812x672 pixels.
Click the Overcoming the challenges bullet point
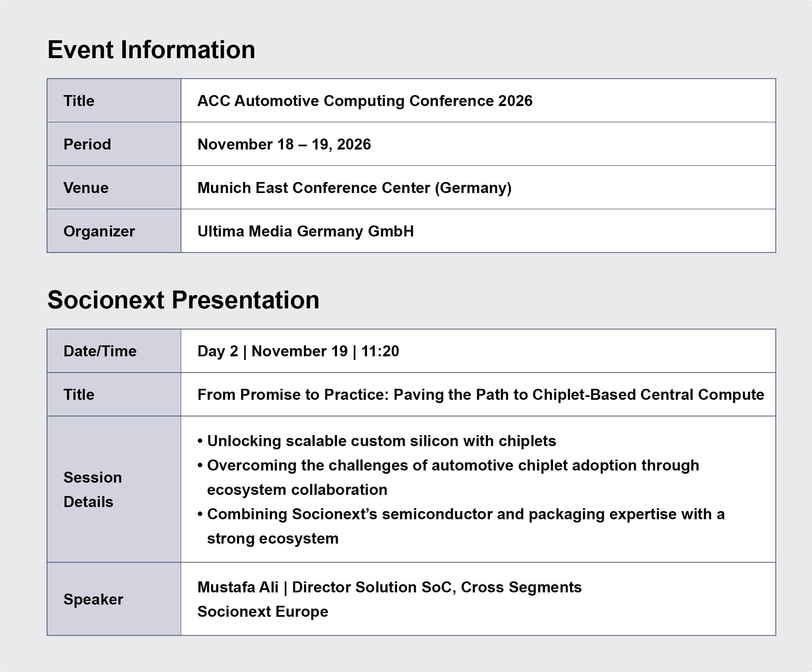(x=448, y=477)
